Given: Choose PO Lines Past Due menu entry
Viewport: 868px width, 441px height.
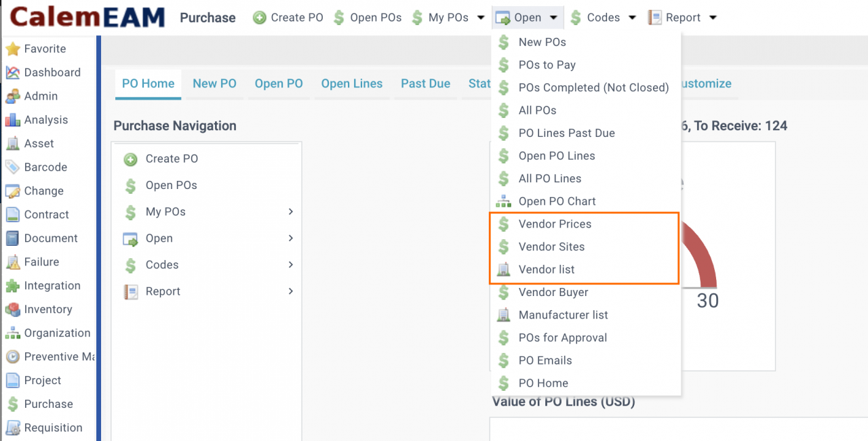Looking at the screenshot, I should point(566,133).
